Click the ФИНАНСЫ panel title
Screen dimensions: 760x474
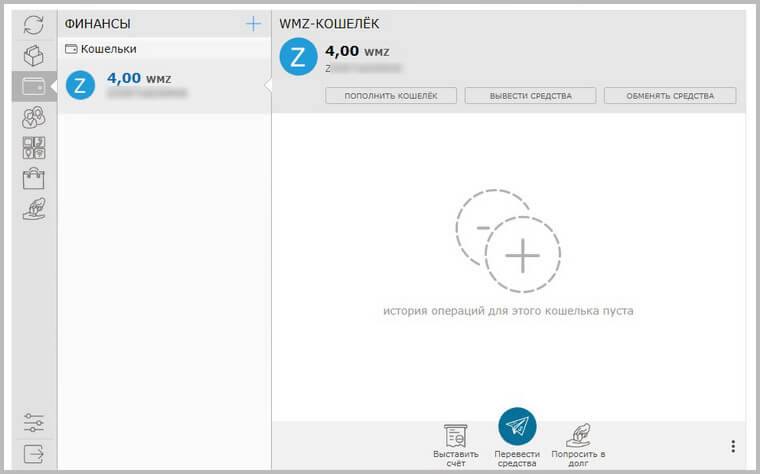coord(97,23)
